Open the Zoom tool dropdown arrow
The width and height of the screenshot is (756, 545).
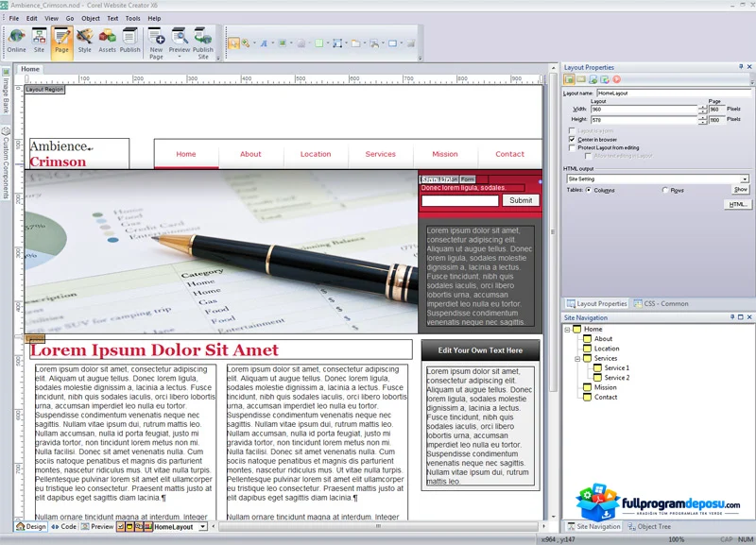[x=254, y=43]
